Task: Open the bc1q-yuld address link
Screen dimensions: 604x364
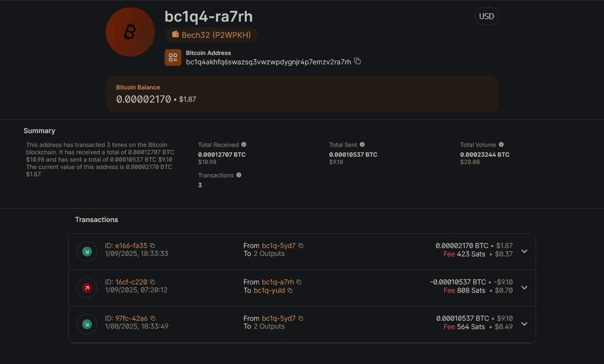Action: (x=269, y=290)
